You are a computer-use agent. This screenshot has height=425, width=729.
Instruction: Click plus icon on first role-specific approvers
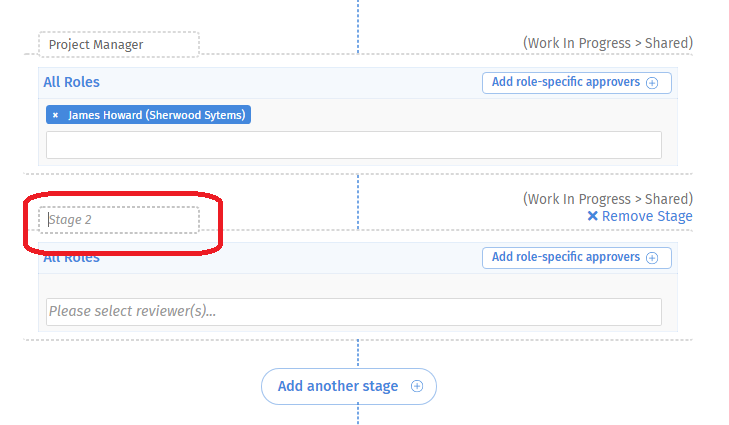click(x=652, y=83)
